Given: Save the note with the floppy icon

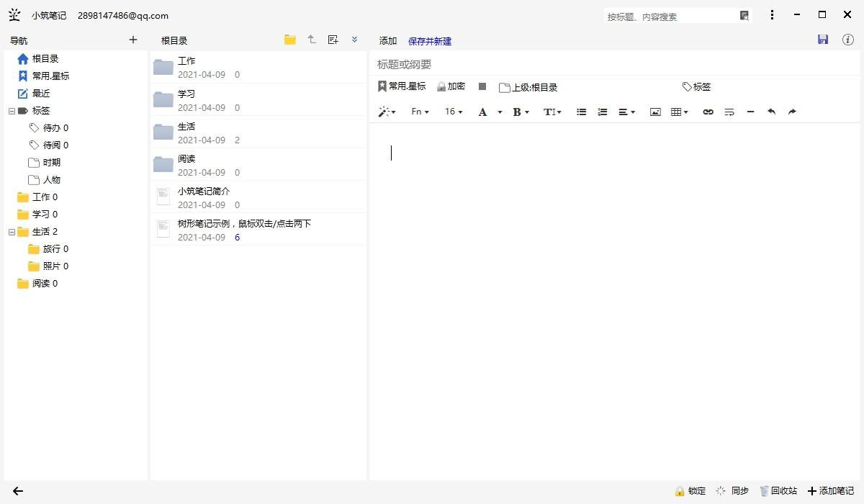Looking at the screenshot, I should (x=823, y=40).
